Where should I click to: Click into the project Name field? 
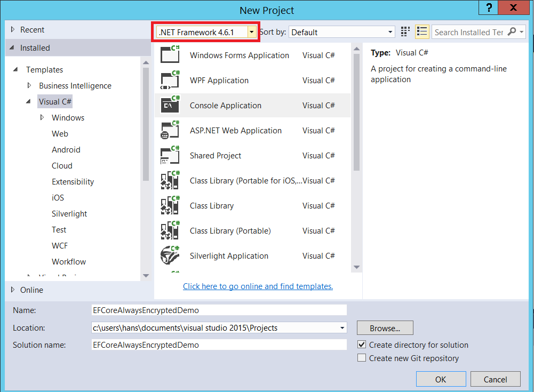coord(219,310)
